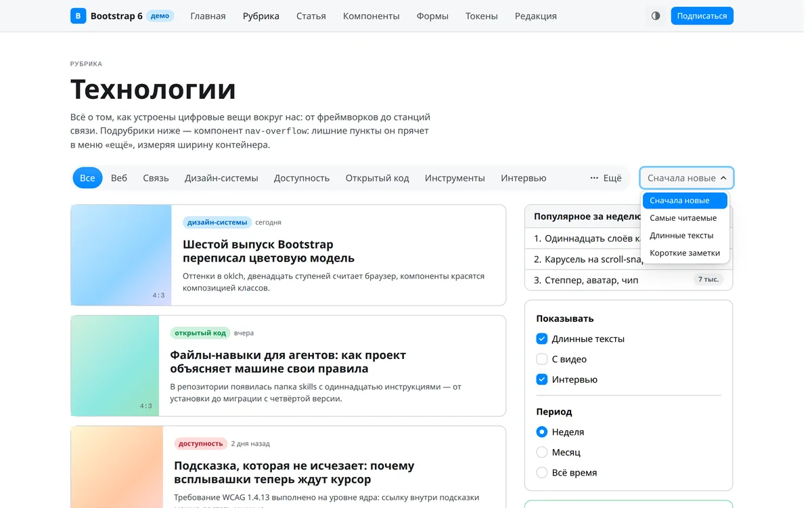The height and width of the screenshot is (508, 812).
Task: Switch to the "Доступность" subcategory tab
Action: pyautogui.click(x=302, y=178)
